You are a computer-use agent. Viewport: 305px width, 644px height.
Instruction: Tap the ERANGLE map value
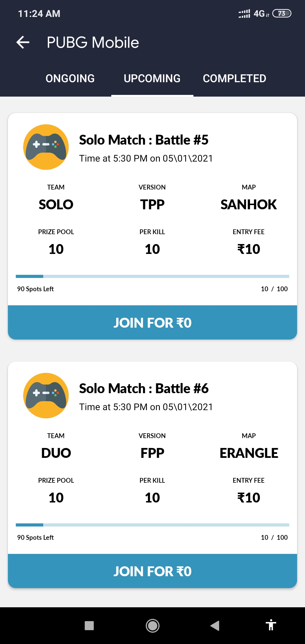coord(249,453)
